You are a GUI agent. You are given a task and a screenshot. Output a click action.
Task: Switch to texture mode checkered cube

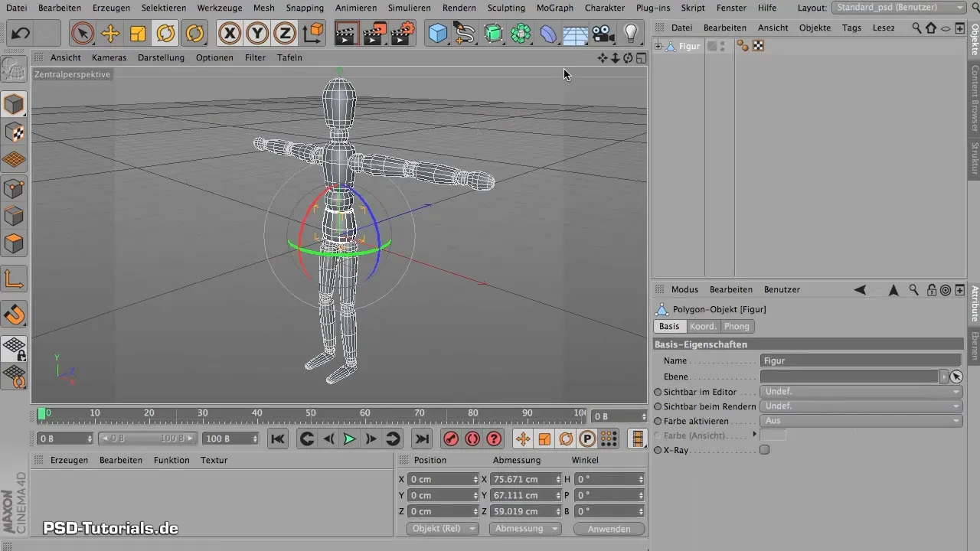point(15,132)
